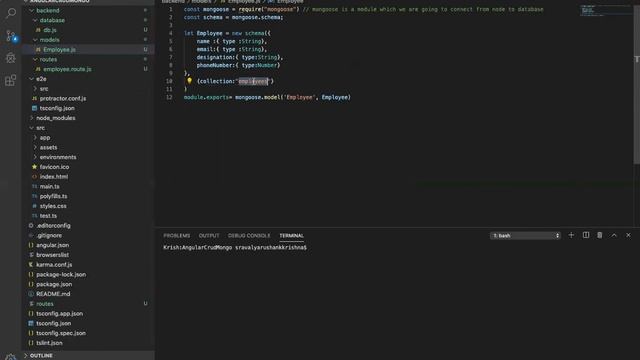Open the Run and Debug view
The height and width of the screenshot is (360, 640).
point(11,58)
